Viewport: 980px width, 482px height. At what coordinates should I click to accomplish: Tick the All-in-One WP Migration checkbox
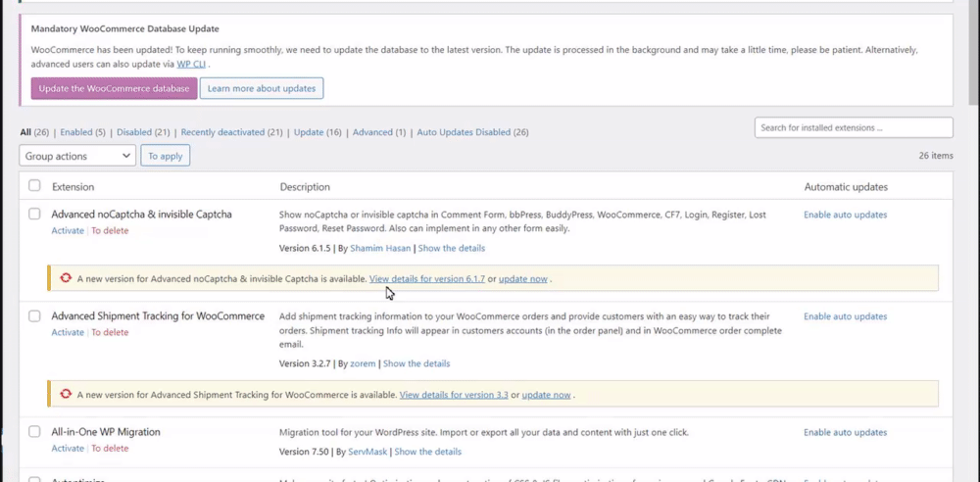point(34,432)
